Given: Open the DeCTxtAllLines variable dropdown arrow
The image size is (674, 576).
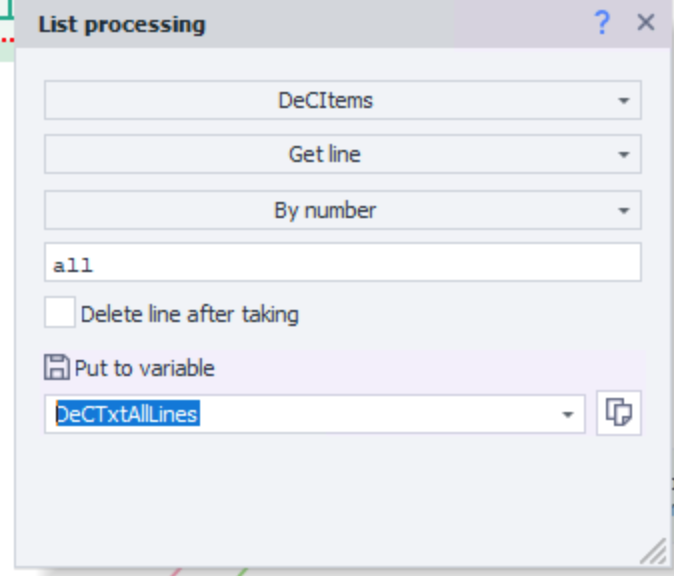Looking at the screenshot, I should (568, 414).
